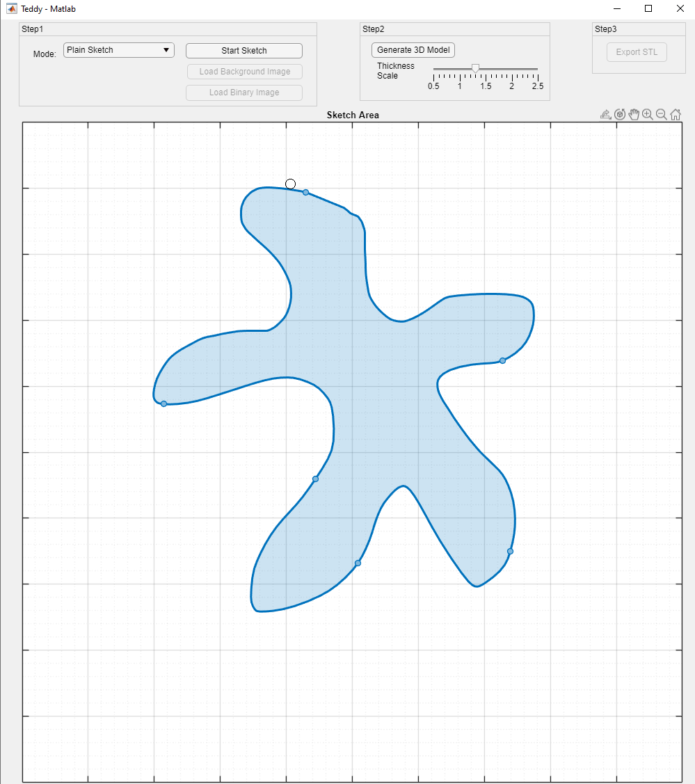Image resolution: width=695 pixels, height=784 pixels.
Task: Click the Start Sketch button
Action: tap(243, 50)
